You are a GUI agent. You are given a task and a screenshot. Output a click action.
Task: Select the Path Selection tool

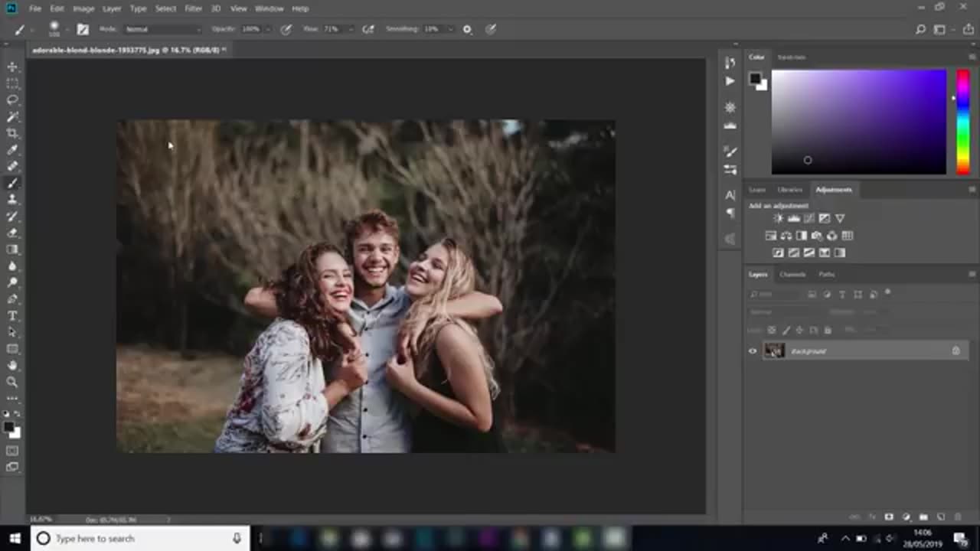coord(12,332)
